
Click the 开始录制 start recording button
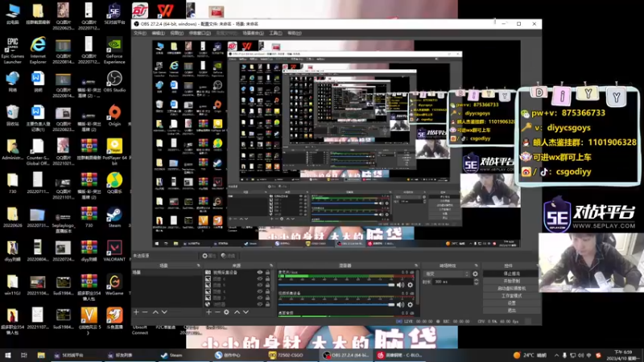(511, 281)
